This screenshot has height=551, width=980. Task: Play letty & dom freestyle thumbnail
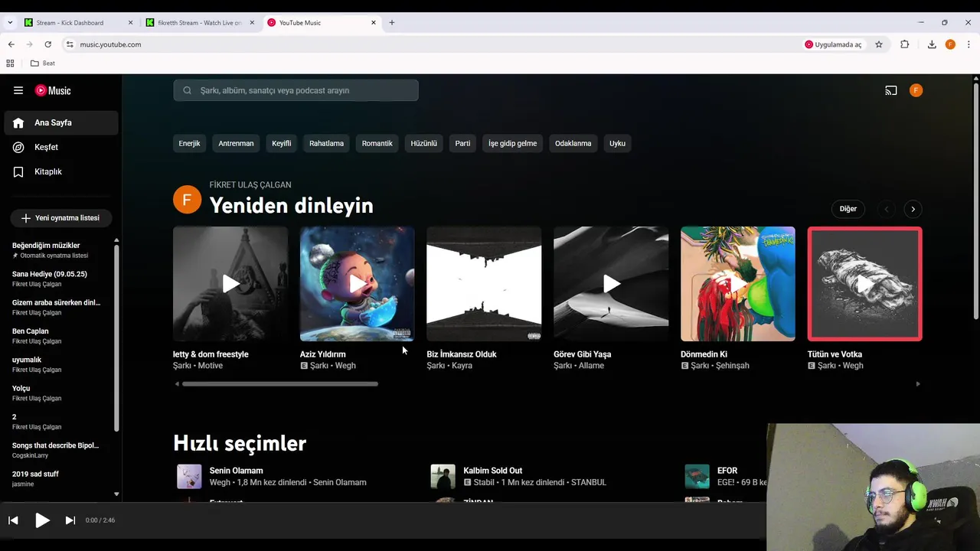click(x=230, y=284)
